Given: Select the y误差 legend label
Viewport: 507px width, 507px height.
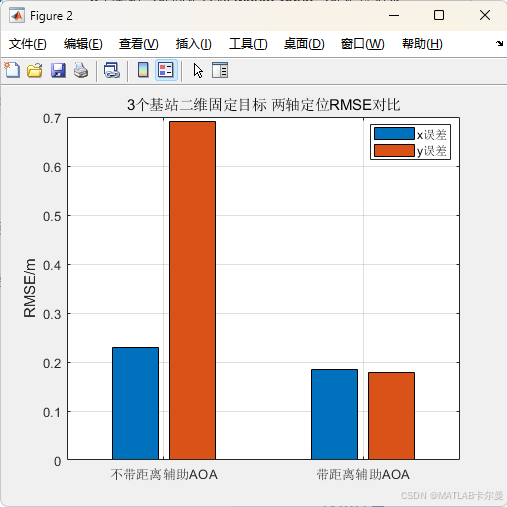Looking at the screenshot, I should pos(432,151).
